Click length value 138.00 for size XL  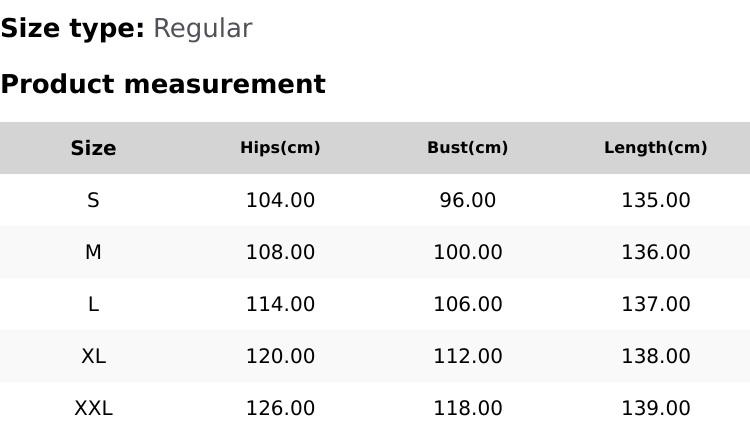[x=655, y=356]
